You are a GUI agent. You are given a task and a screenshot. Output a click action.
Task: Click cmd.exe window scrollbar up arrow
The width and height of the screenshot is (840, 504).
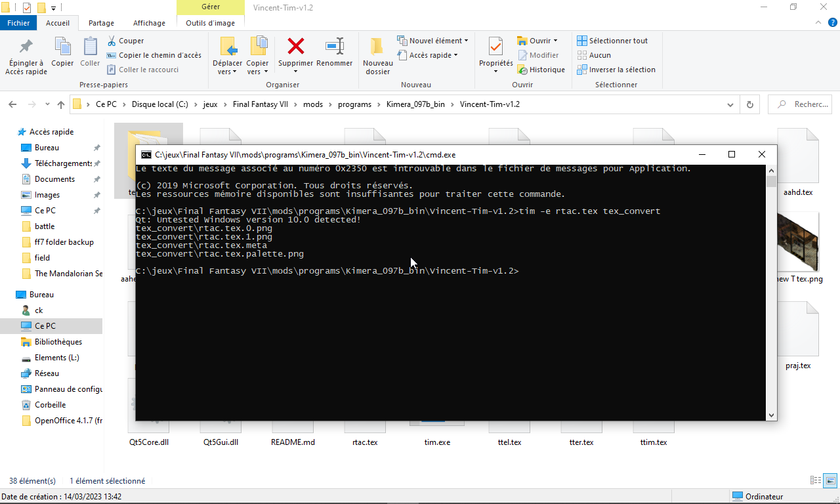771,170
